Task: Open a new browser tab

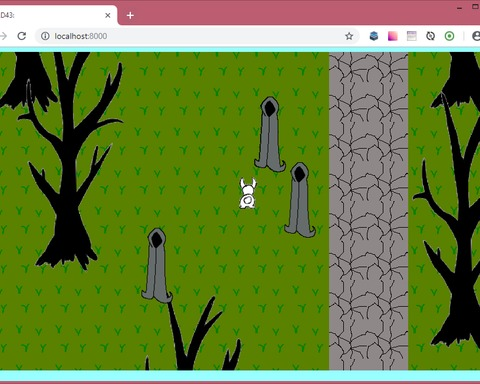Action: tap(130, 15)
